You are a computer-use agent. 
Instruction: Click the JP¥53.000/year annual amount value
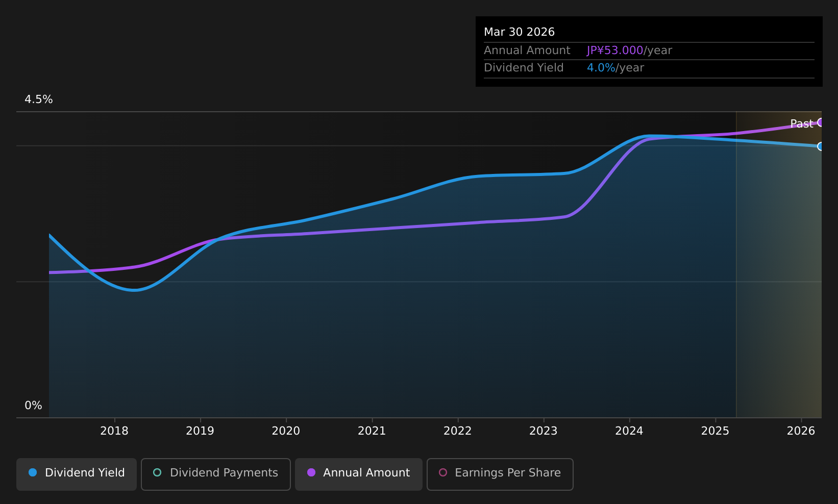pyautogui.click(x=629, y=51)
